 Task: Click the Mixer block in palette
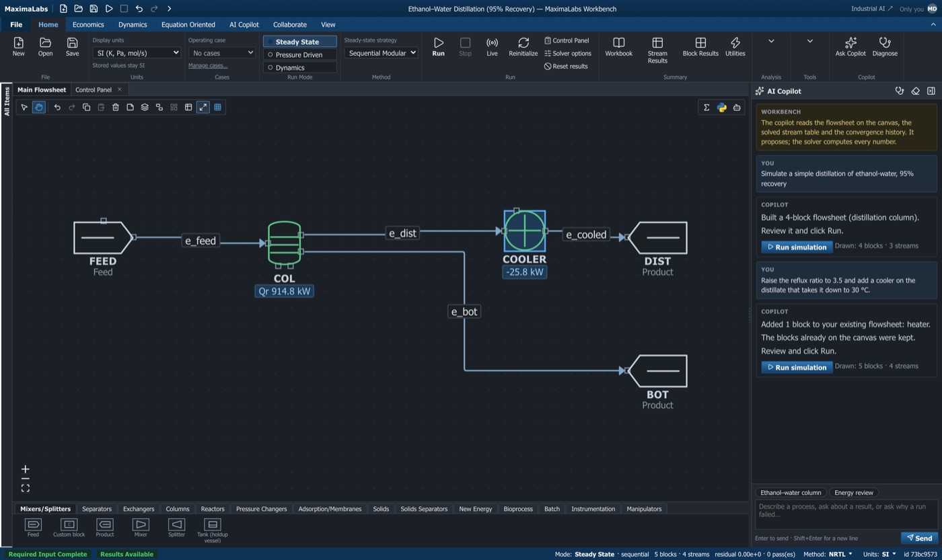141,528
